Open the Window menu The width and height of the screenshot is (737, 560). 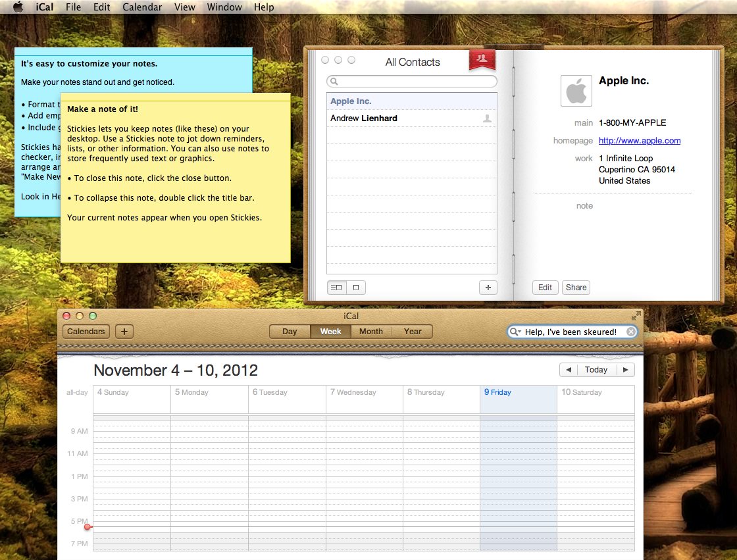tap(224, 7)
